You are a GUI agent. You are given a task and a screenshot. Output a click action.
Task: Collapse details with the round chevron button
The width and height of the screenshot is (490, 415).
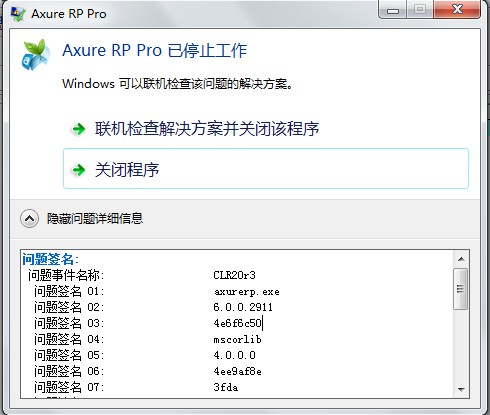point(29,219)
